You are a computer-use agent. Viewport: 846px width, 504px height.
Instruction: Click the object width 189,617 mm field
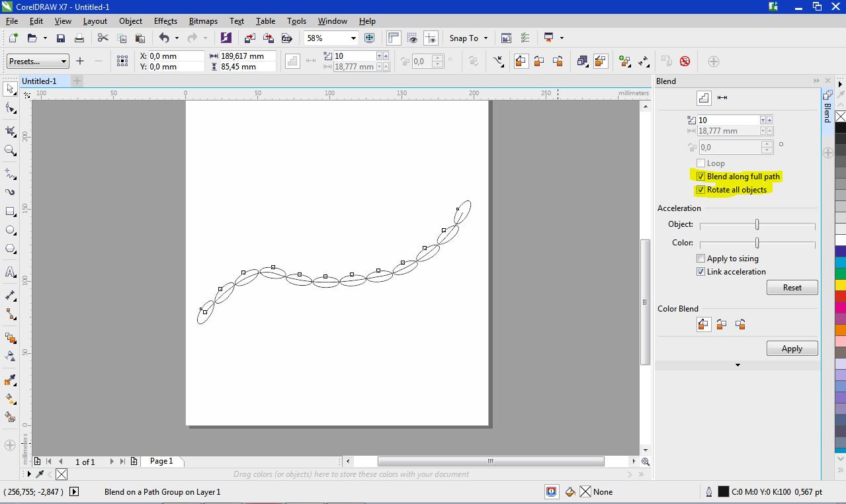247,56
